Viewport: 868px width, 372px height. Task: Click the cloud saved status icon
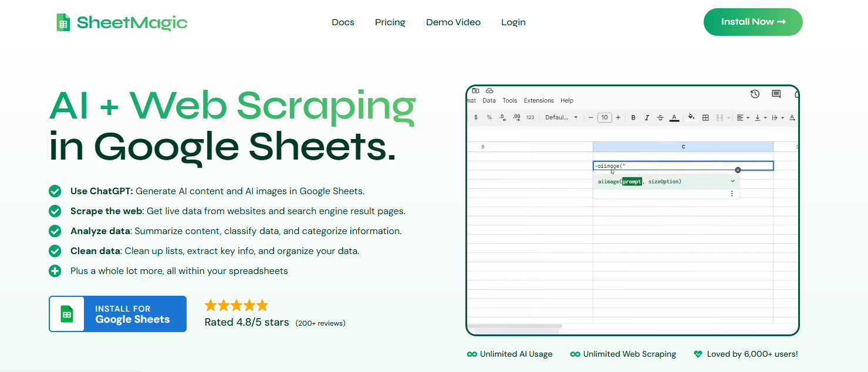[489, 91]
